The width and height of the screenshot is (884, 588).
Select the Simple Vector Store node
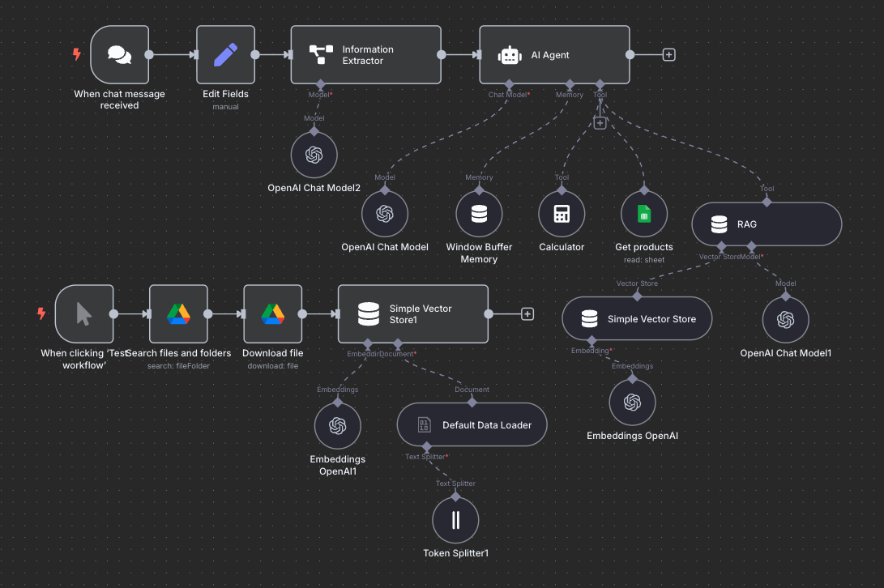(637, 318)
